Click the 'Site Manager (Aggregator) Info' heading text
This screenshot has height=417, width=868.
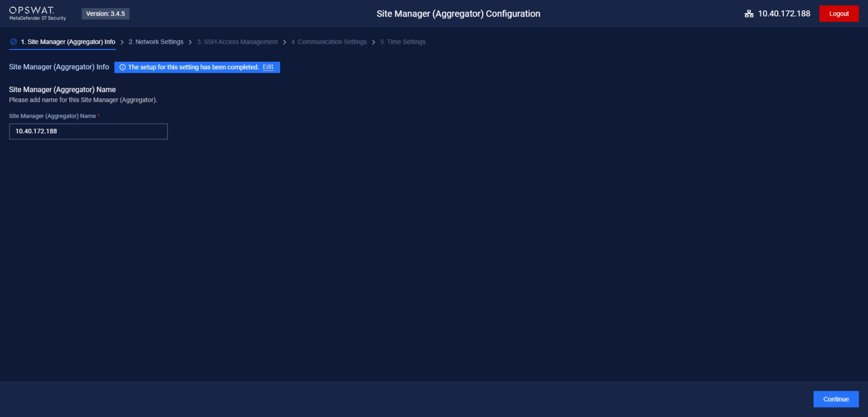pyautogui.click(x=59, y=67)
